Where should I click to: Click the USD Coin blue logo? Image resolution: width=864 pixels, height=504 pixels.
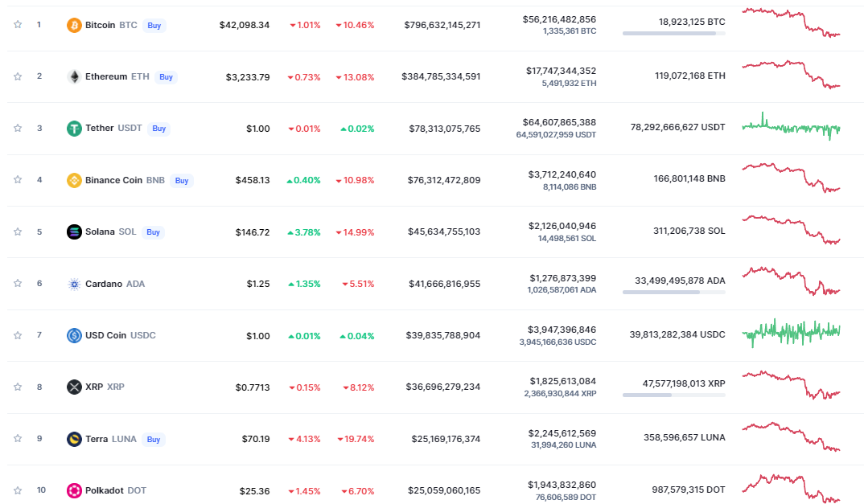pos(74,335)
